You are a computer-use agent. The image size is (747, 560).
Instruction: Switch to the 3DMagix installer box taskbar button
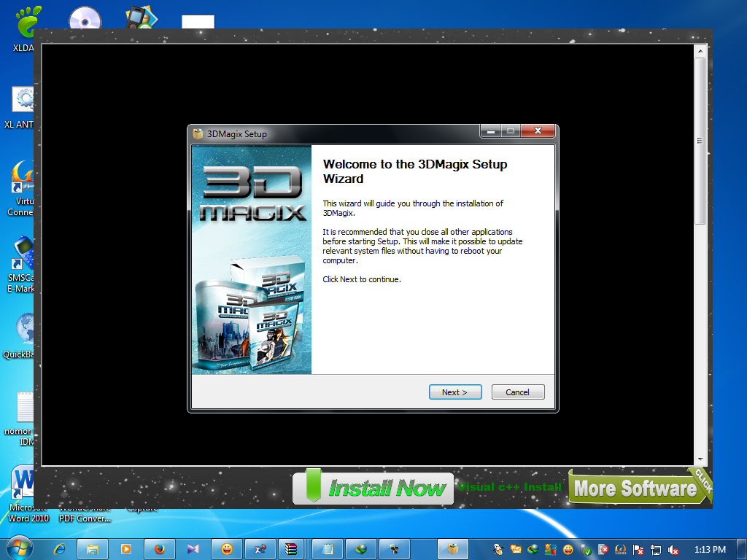point(452,549)
